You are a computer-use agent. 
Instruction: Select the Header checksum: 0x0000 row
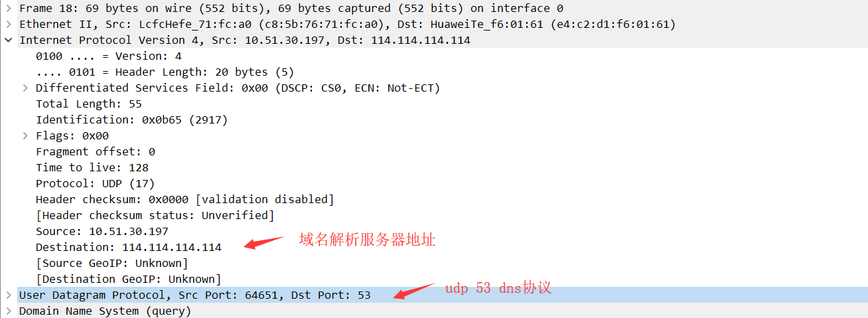click(x=184, y=200)
